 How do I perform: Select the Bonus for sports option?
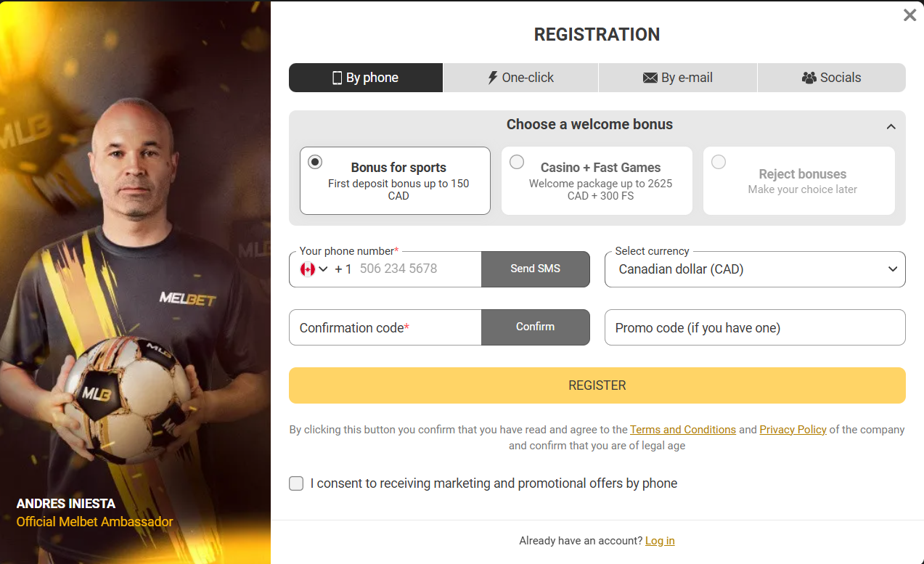coord(315,162)
